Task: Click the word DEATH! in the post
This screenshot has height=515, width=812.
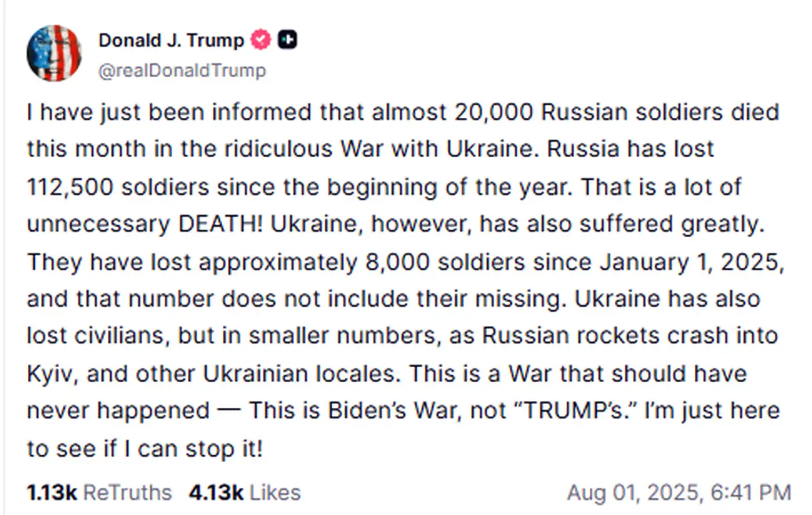Action: 220,224
